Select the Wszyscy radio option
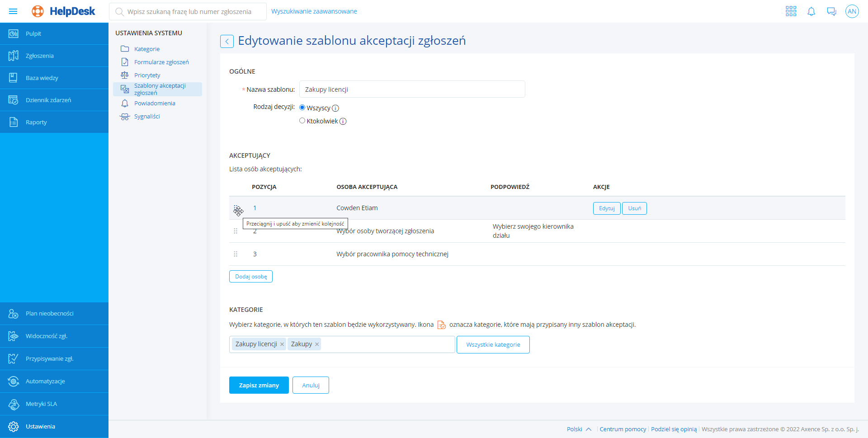Screen dimensions: 868x438 coord(302,108)
